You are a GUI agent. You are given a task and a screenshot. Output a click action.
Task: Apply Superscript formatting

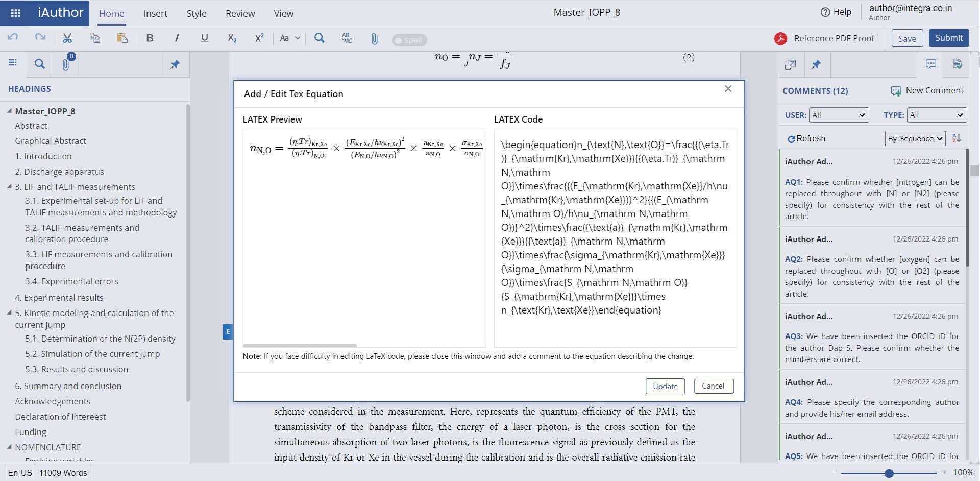pos(259,38)
